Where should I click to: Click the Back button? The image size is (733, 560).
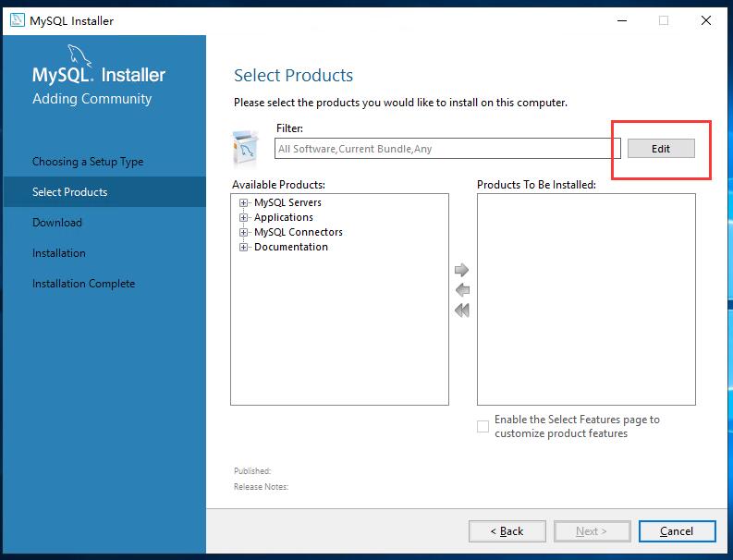[x=507, y=531]
